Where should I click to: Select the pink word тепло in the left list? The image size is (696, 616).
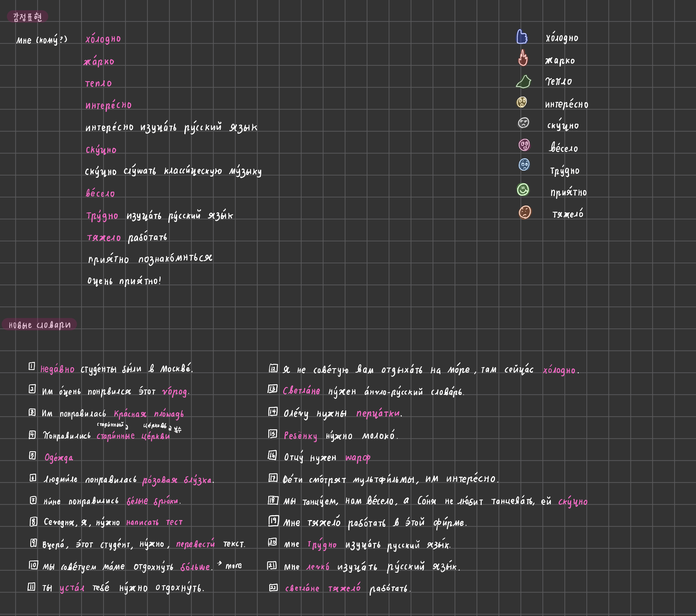(x=99, y=83)
